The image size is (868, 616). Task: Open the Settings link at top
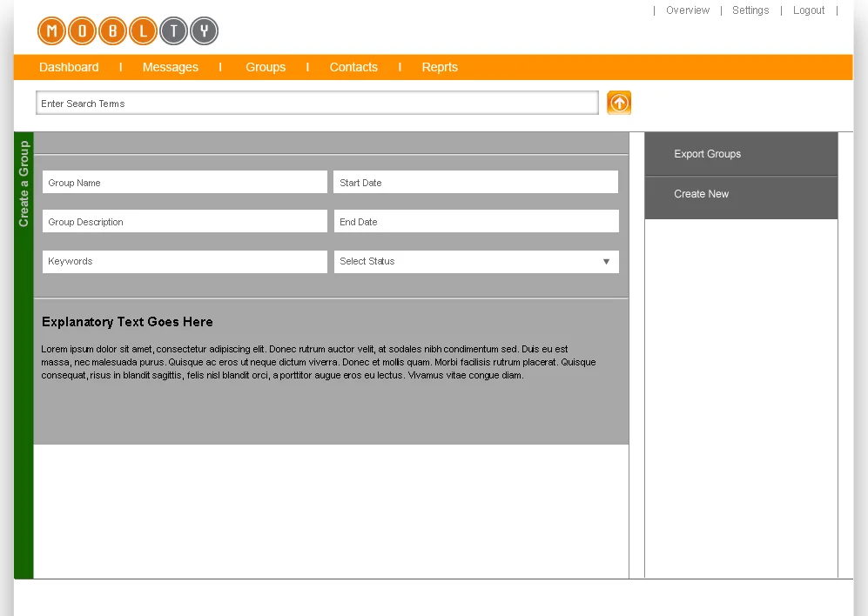[750, 10]
